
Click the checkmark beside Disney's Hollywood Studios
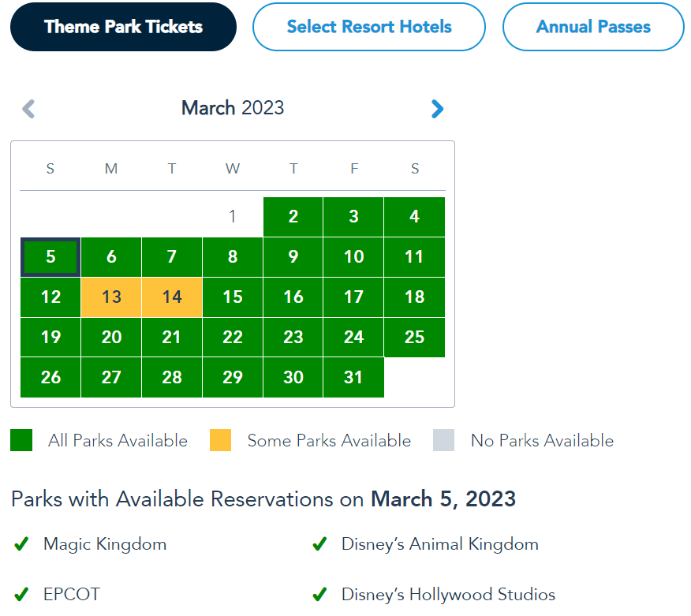319,594
